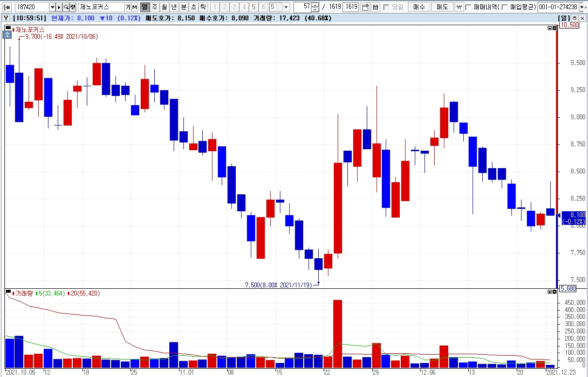
Task: Select the 일 daily chart period
Action: tap(145, 7)
